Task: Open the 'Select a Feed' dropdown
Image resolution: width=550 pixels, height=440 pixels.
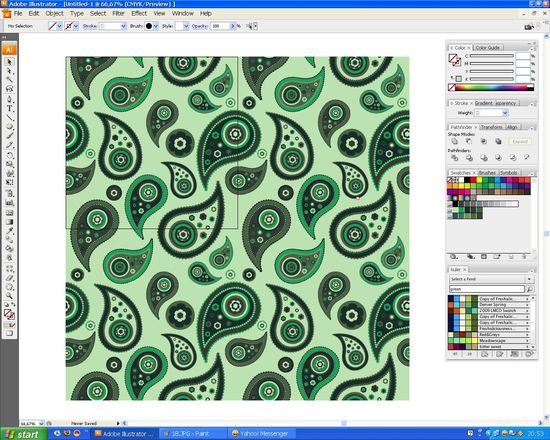Action: pos(491,279)
